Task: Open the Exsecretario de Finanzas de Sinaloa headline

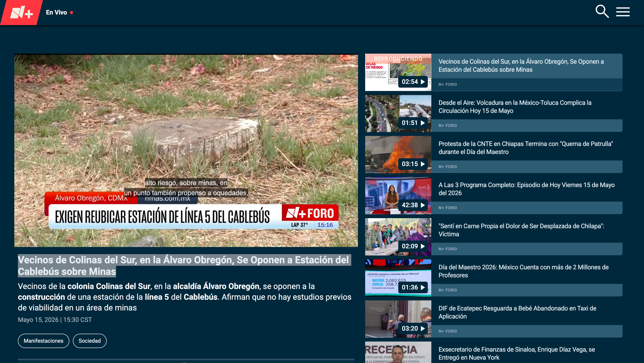Action: (517, 354)
